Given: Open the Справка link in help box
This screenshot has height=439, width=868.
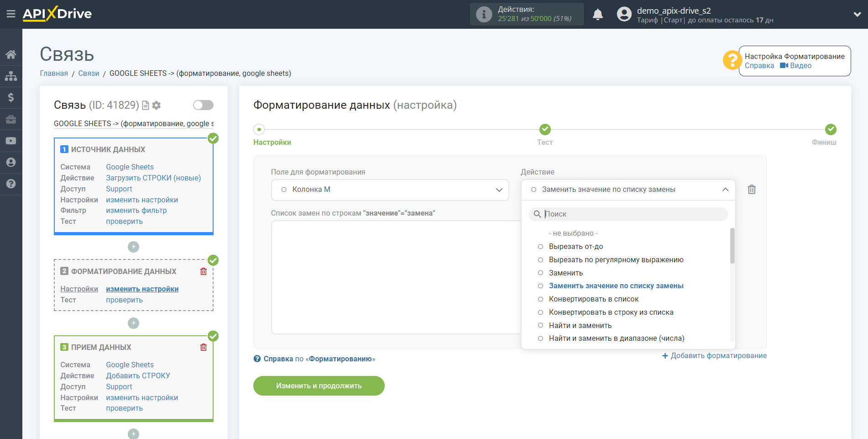Looking at the screenshot, I should (759, 66).
